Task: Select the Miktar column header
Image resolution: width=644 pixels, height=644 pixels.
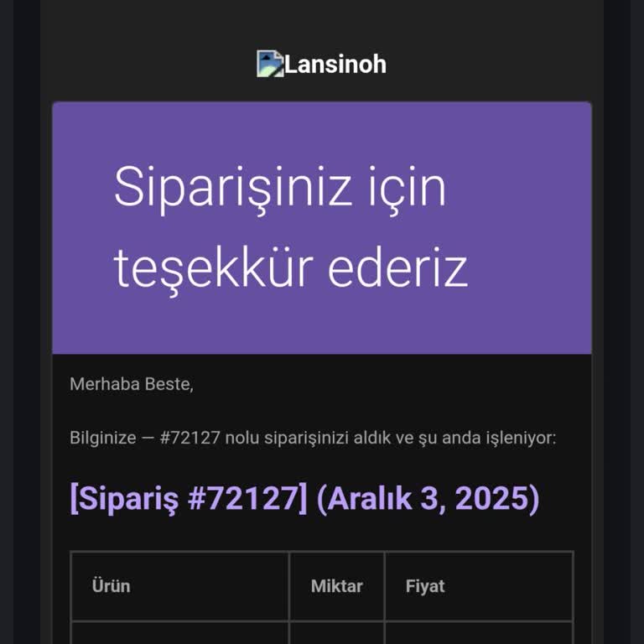Action: click(336, 586)
